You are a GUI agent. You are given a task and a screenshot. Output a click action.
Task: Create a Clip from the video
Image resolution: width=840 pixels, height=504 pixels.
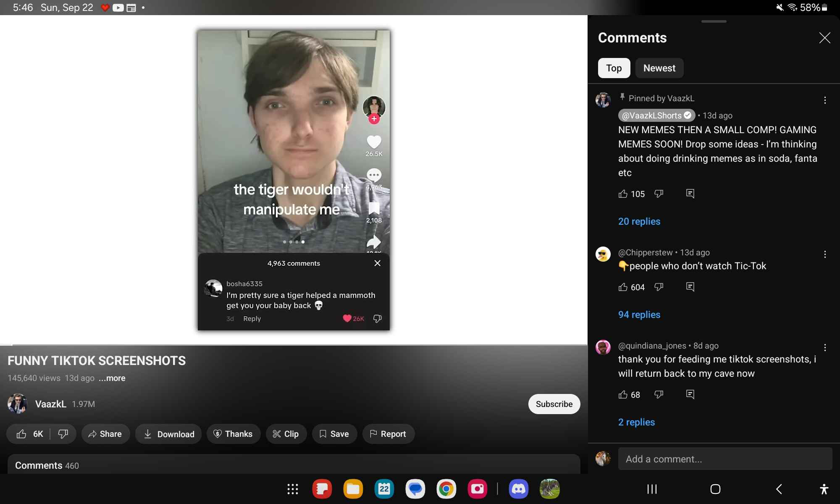pyautogui.click(x=286, y=434)
